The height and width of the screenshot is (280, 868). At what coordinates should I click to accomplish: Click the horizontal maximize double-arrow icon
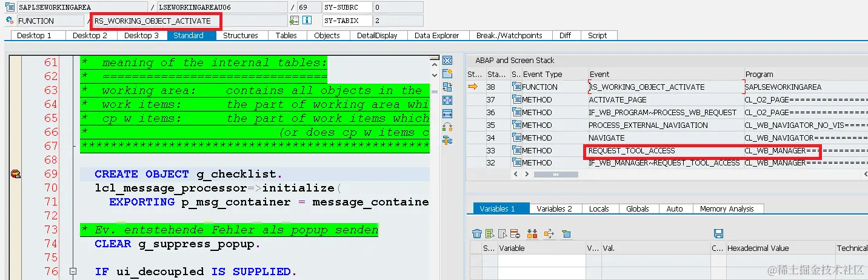[448, 113]
